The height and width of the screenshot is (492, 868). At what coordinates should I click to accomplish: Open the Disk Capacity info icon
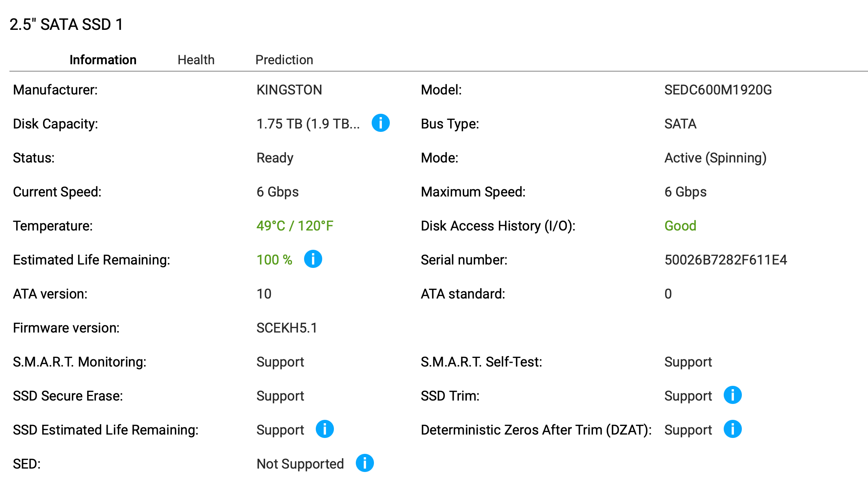pos(380,123)
